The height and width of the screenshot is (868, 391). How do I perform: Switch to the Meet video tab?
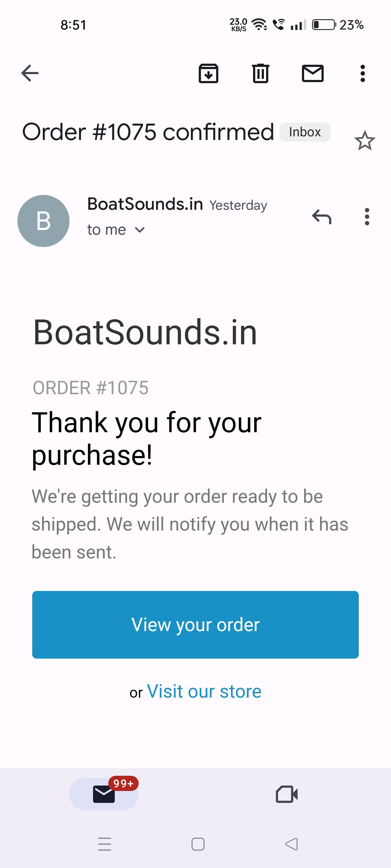287,794
